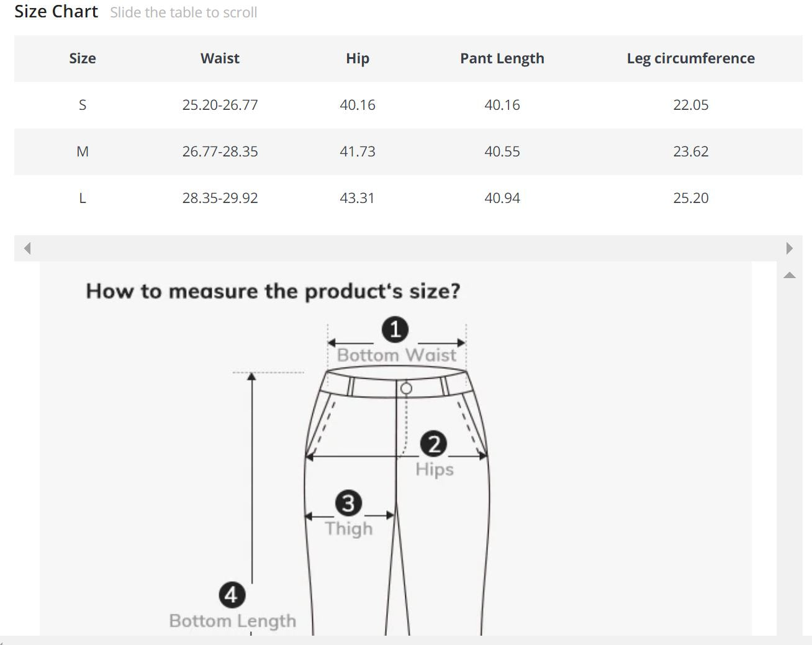The height and width of the screenshot is (645, 812).
Task: Select the L size row label
Action: tap(82, 198)
